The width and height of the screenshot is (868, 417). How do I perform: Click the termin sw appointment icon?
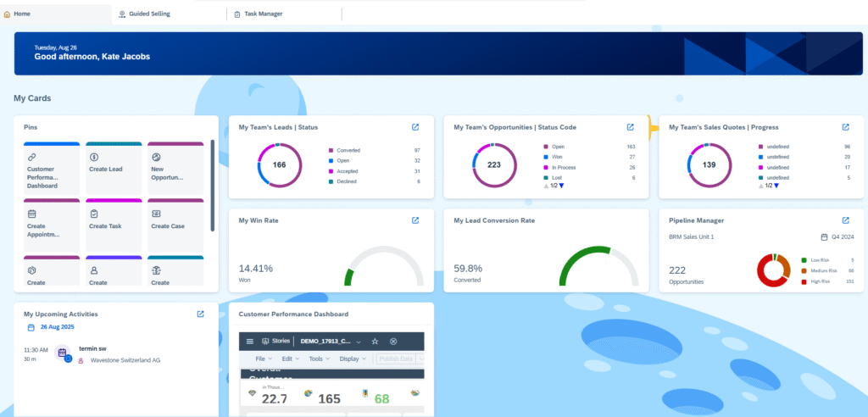(63, 353)
